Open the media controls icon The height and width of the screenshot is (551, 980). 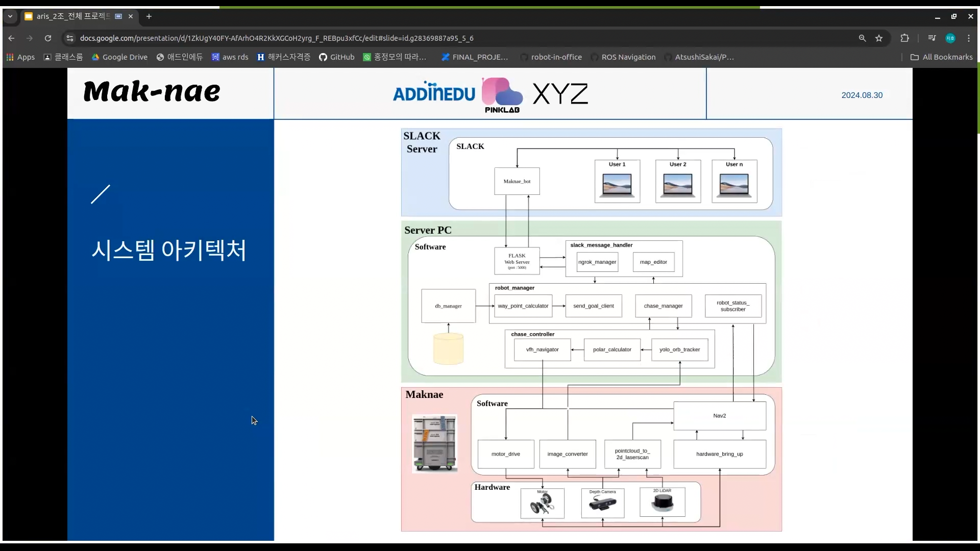932,38
